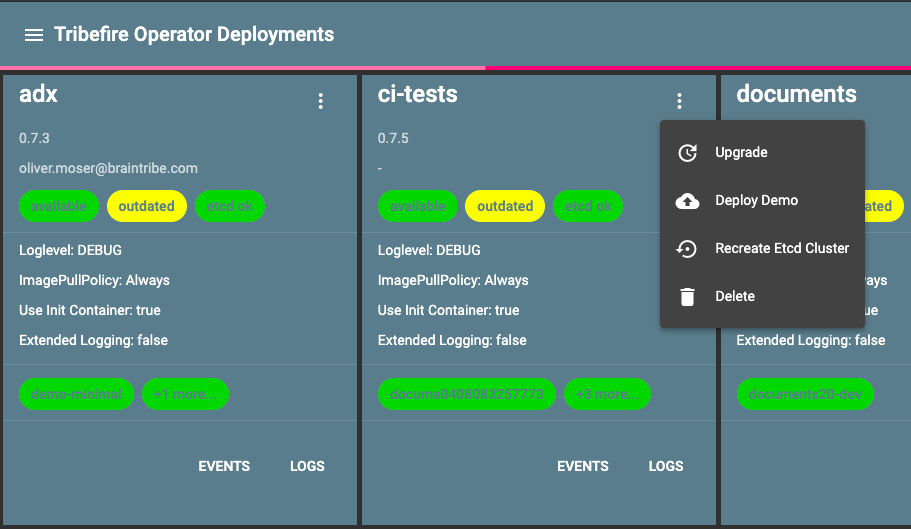Open LOGS for the adx deployment
The height and width of the screenshot is (529, 911).
[307, 466]
